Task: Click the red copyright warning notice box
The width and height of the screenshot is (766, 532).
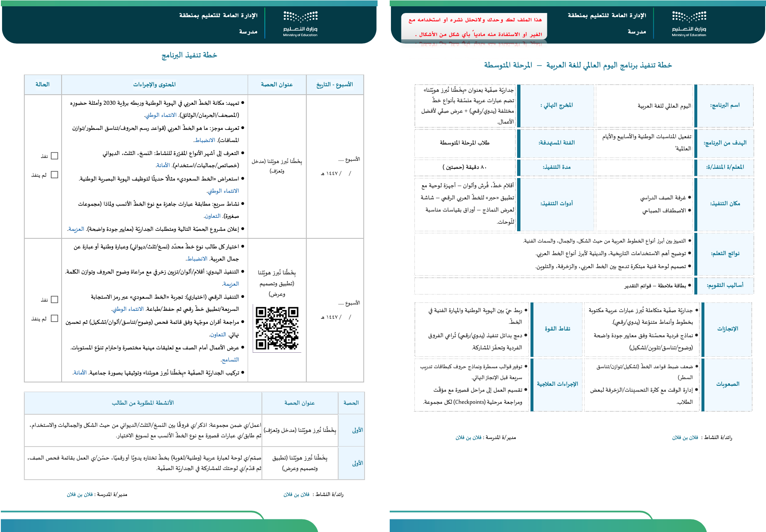Action: coord(474,27)
